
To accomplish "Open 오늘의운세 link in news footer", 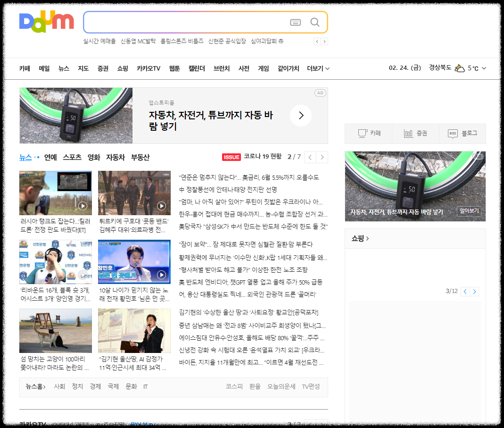I will [x=281, y=386].
